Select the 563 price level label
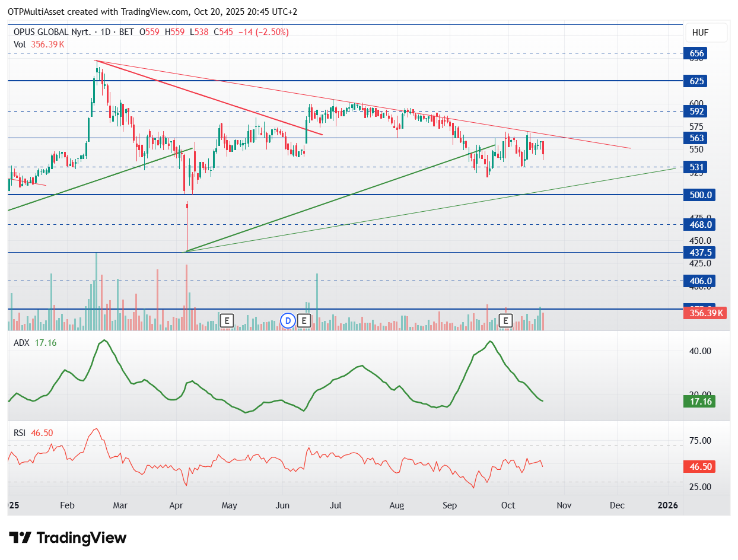Screen dimensions: 738x560 (696, 138)
